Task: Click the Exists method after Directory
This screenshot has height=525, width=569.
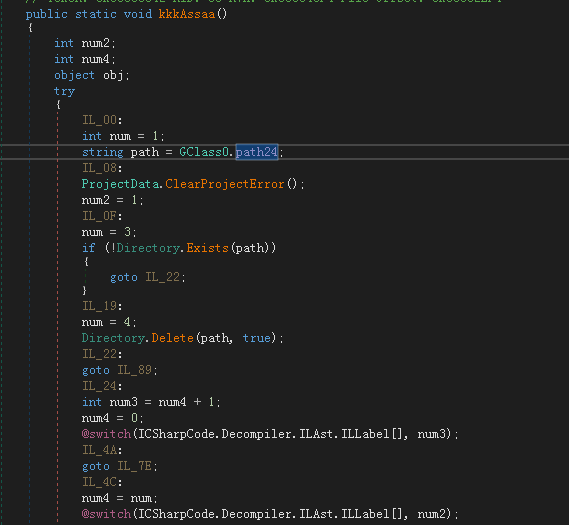Action: pos(207,248)
